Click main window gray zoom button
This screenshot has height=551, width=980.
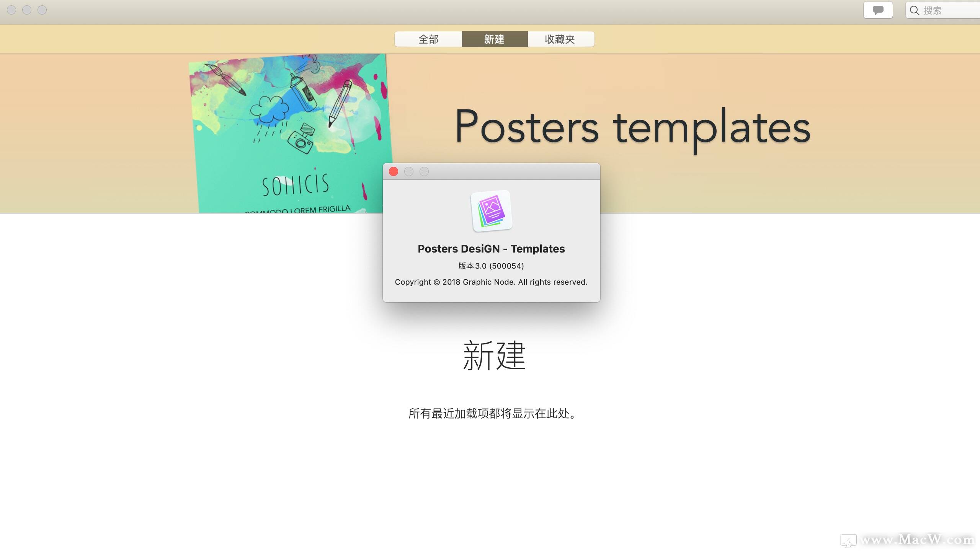[x=42, y=10]
